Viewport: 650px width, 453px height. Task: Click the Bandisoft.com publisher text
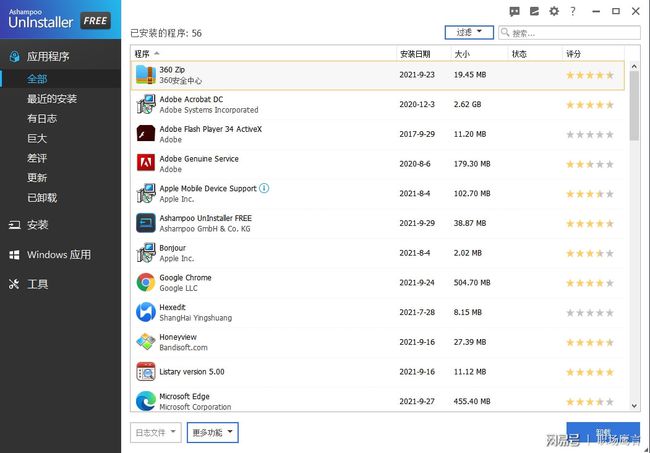point(183,348)
